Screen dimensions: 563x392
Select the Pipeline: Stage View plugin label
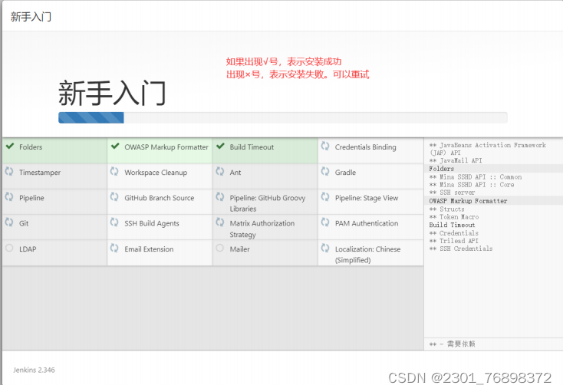(367, 198)
